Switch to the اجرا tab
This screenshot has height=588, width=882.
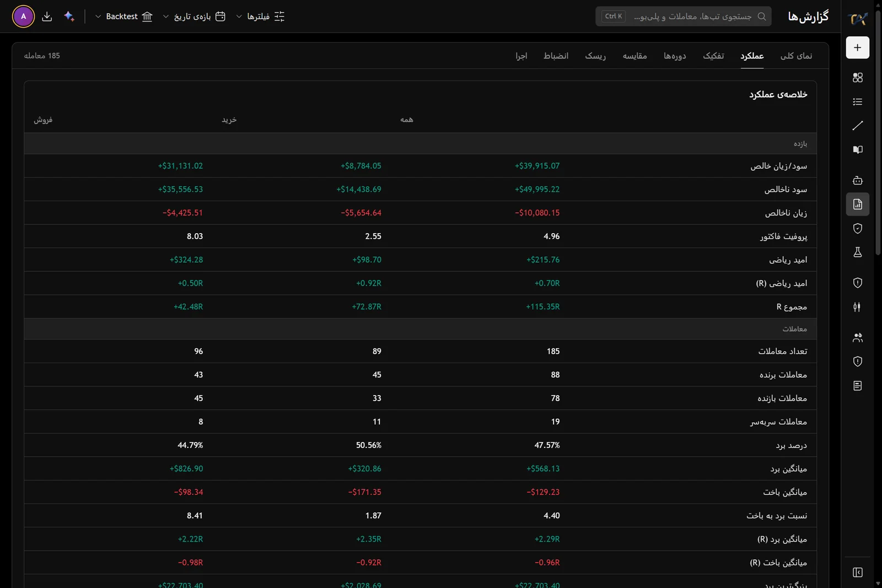click(x=521, y=56)
